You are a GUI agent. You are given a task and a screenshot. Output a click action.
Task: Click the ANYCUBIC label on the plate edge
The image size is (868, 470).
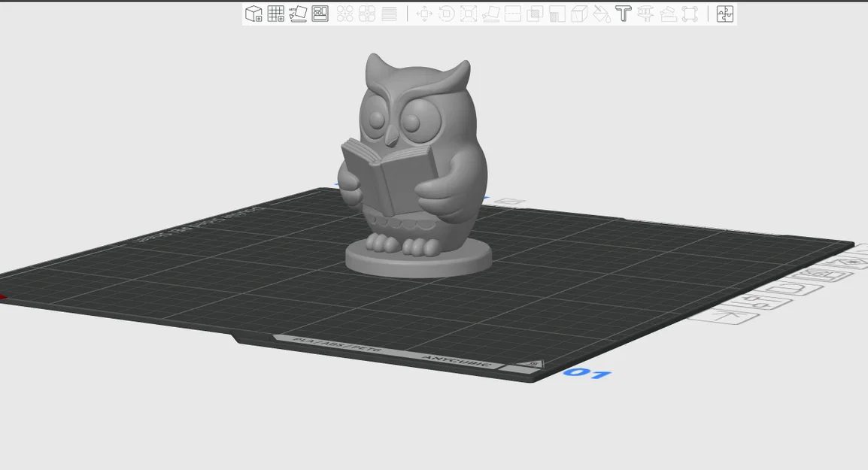tap(456, 361)
